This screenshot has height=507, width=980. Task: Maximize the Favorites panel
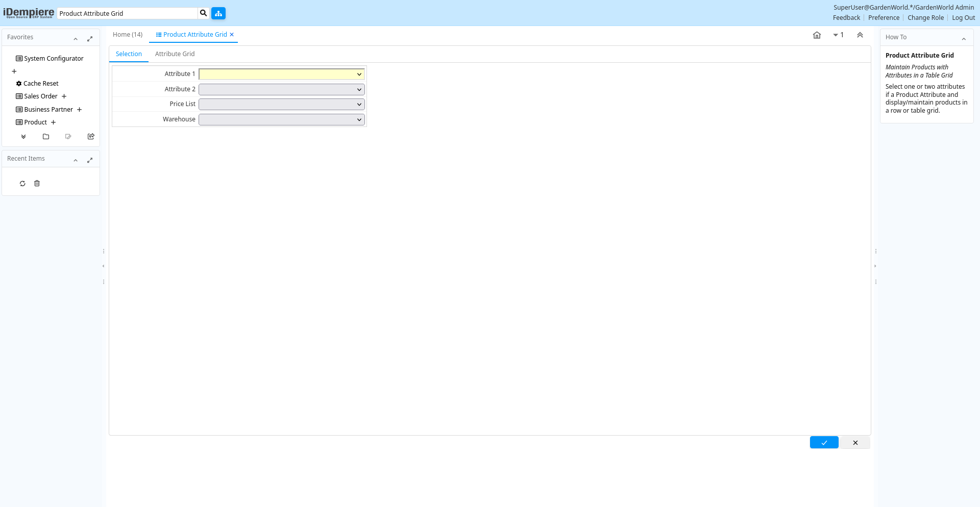pyautogui.click(x=90, y=39)
